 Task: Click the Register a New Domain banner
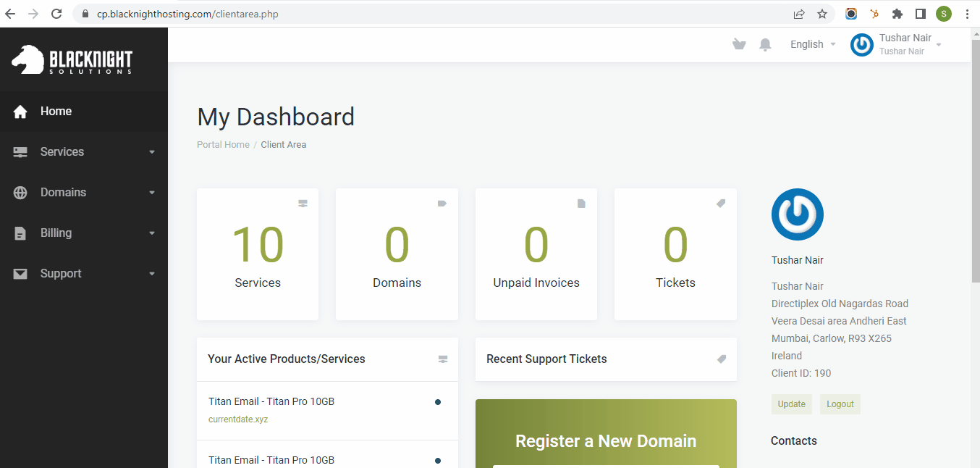point(606,433)
